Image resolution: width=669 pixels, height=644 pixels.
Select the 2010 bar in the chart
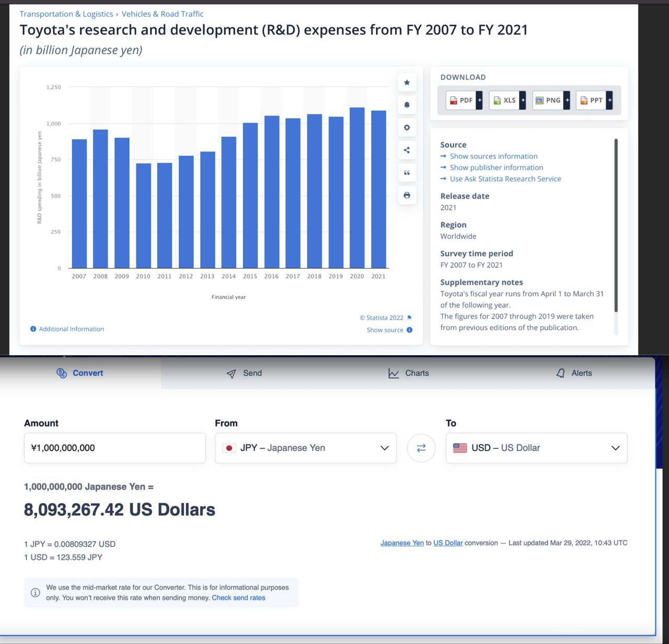[x=143, y=216]
